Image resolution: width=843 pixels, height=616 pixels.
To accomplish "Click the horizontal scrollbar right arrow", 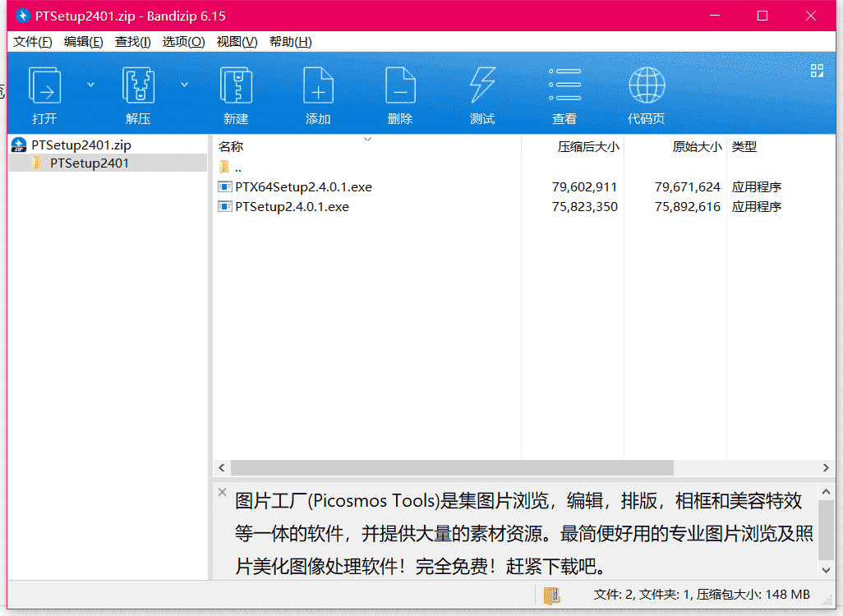I will point(826,467).
